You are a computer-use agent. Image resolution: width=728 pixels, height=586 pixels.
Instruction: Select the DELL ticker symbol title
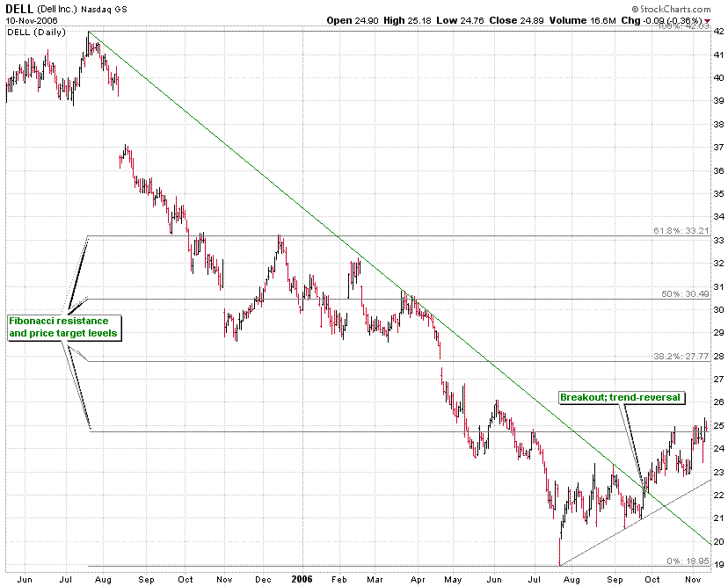[x=19, y=9]
